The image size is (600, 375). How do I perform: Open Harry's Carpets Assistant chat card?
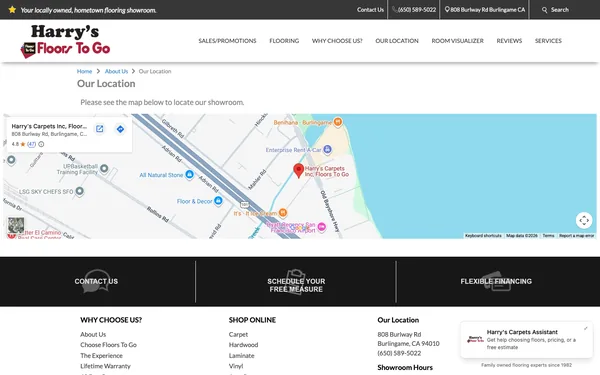coord(527,340)
